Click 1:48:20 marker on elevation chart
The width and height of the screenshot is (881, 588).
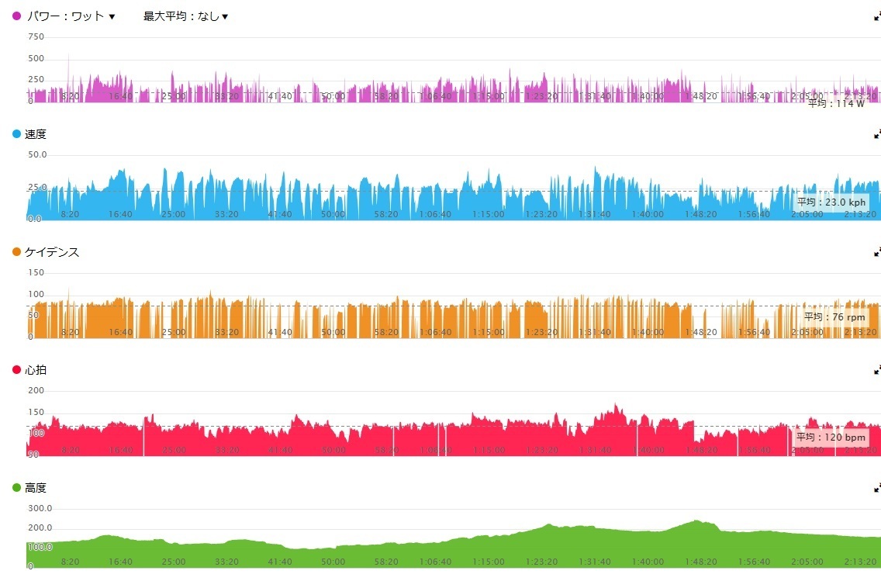click(x=700, y=562)
